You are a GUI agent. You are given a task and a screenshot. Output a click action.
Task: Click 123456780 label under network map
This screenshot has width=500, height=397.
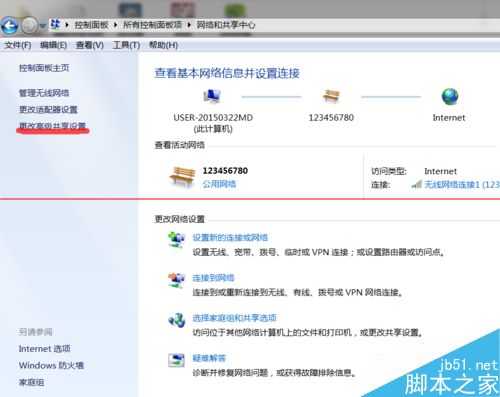[x=331, y=118]
